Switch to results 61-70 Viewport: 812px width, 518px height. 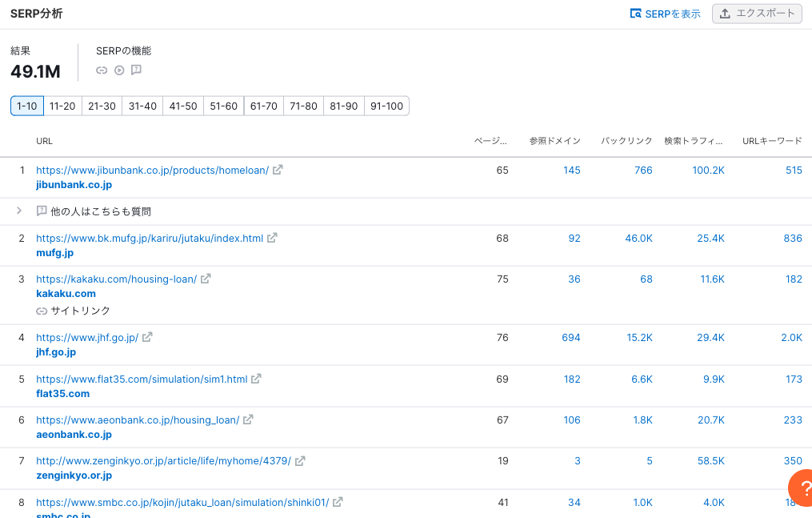click(x=263, y=106)
